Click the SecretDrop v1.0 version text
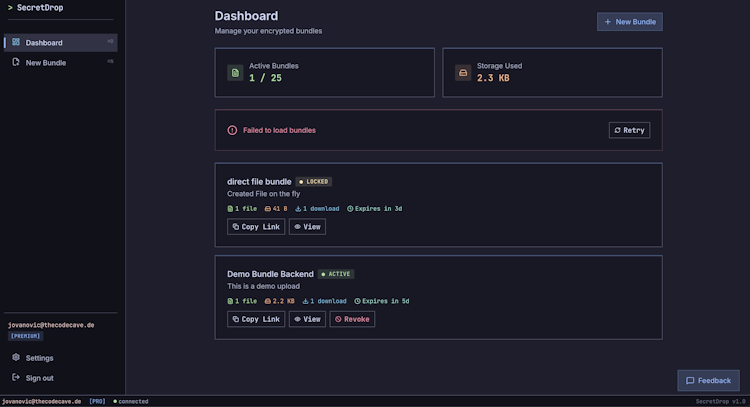This screenshot has width=750, height=407. 720,402
